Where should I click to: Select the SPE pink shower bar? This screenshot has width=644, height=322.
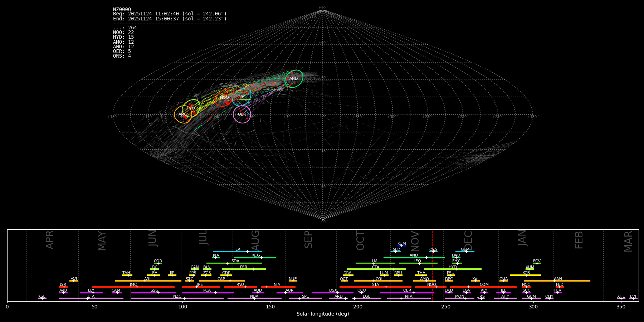(305, 298)
